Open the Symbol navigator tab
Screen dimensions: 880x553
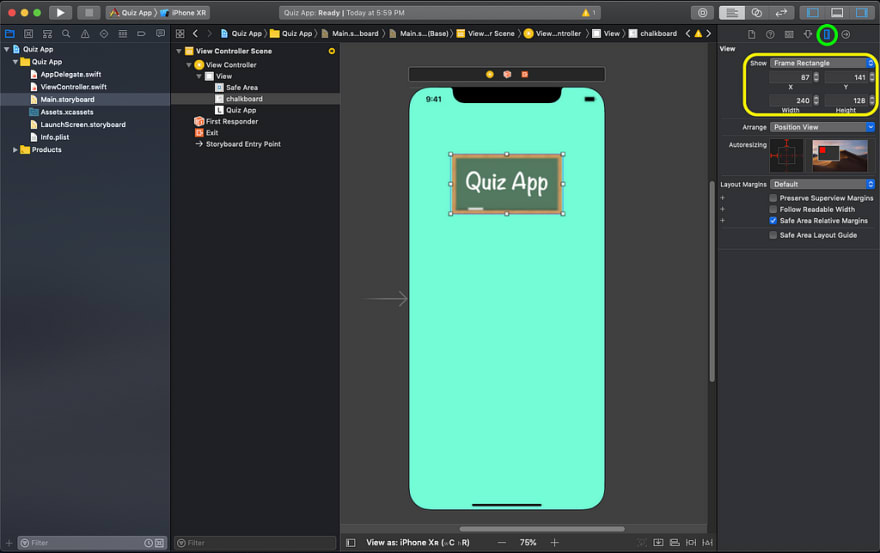[47, 34]
